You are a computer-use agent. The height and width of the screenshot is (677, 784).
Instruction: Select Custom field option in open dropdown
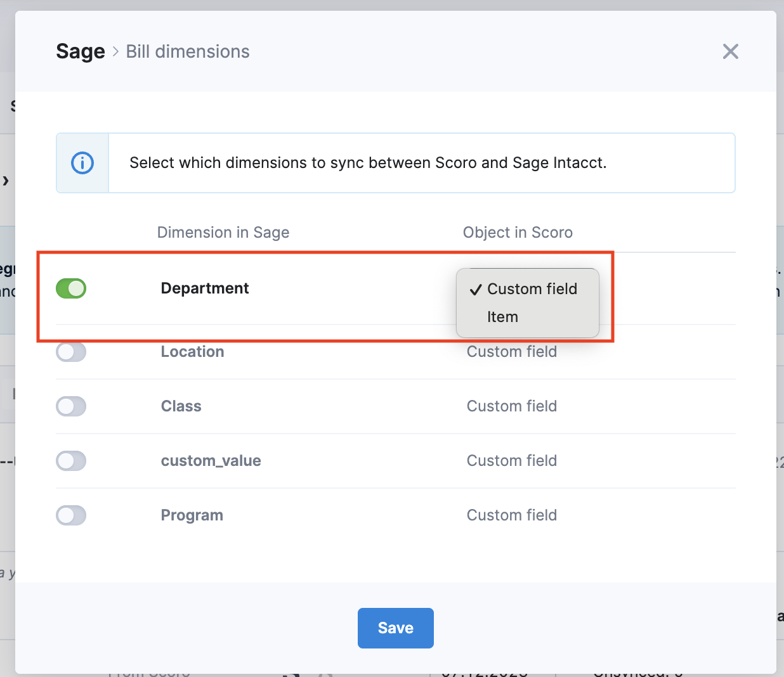coord(528,289)
